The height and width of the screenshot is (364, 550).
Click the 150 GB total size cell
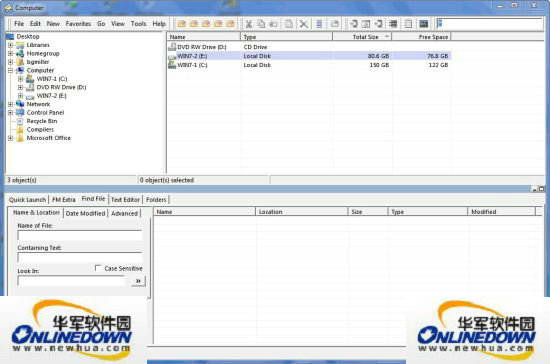(379, 65)
